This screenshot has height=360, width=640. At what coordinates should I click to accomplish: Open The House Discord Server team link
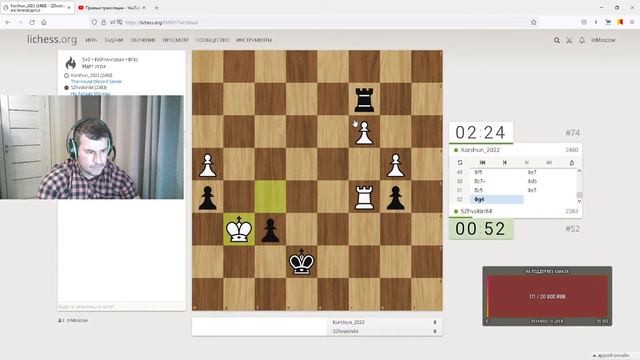point(96,82)
